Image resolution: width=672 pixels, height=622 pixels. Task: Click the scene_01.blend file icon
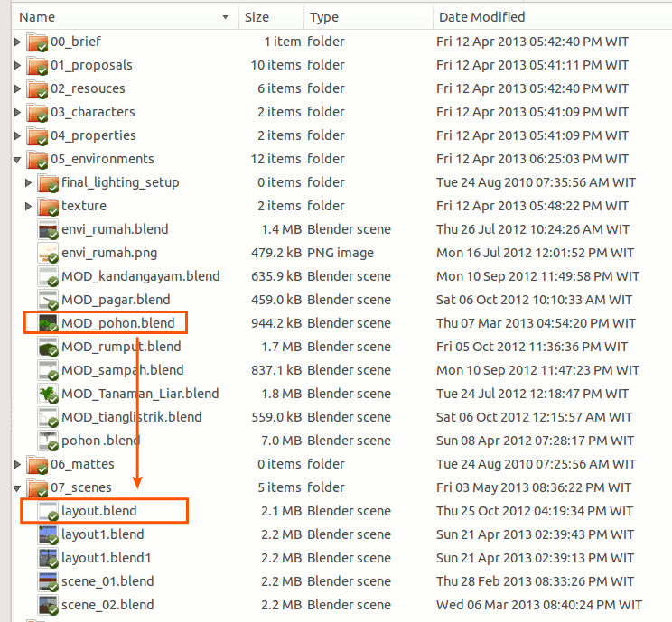48,582
